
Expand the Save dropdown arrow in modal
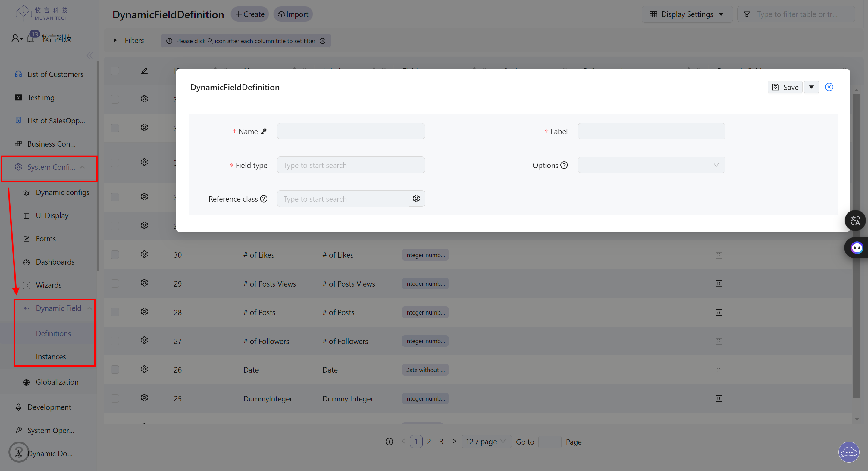(x=811, y=87)
